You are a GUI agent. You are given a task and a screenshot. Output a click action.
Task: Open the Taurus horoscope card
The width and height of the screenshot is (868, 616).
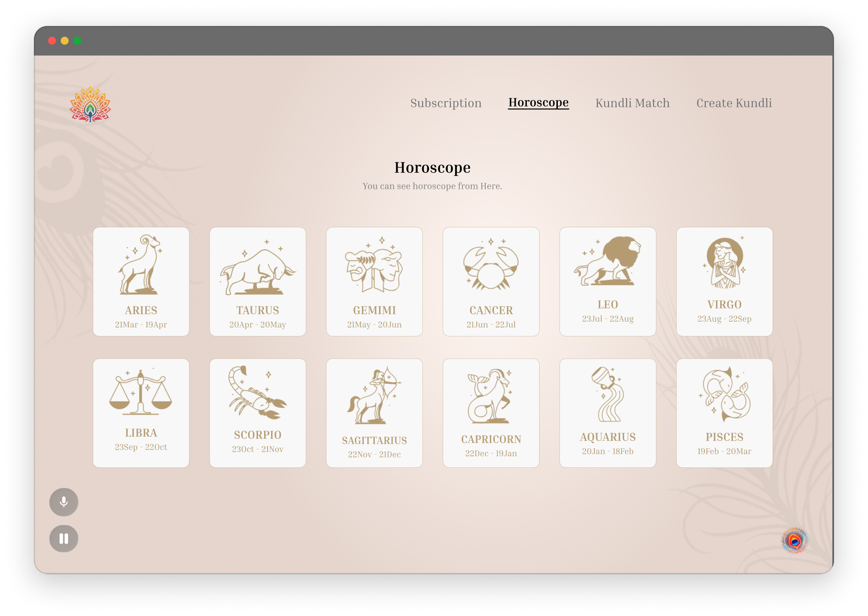258,282
